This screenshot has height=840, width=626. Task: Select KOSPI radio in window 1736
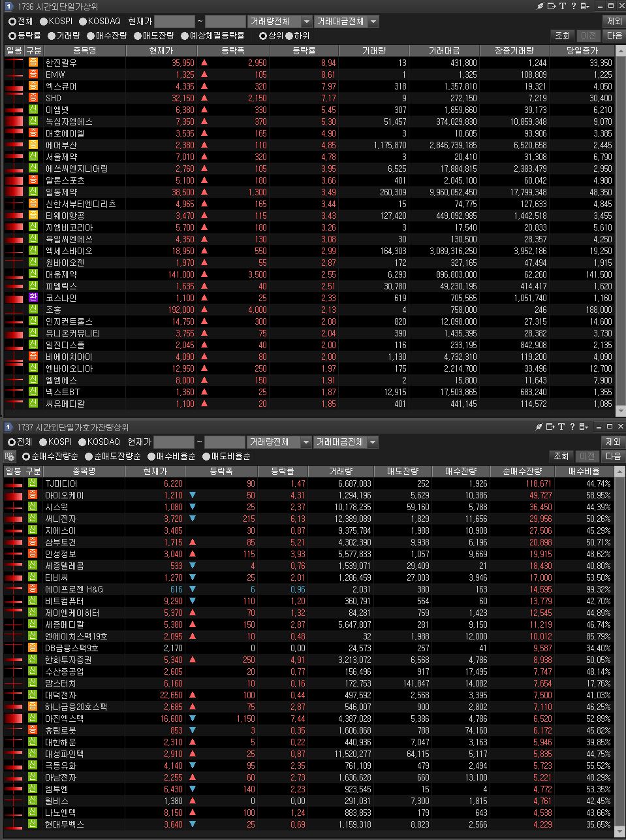[x=44, y=22]
